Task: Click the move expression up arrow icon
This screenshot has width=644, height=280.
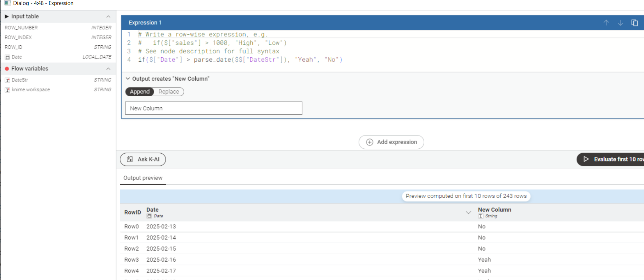Action: [x=606, y=23]
